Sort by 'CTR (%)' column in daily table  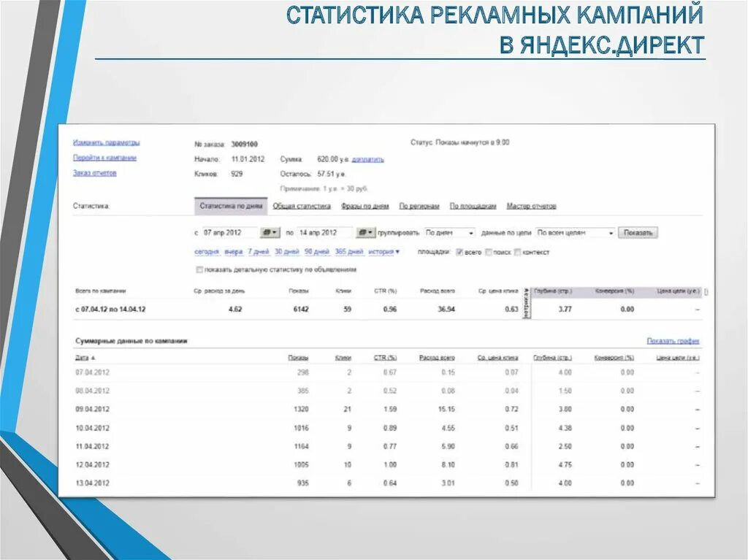click(385, 358)
